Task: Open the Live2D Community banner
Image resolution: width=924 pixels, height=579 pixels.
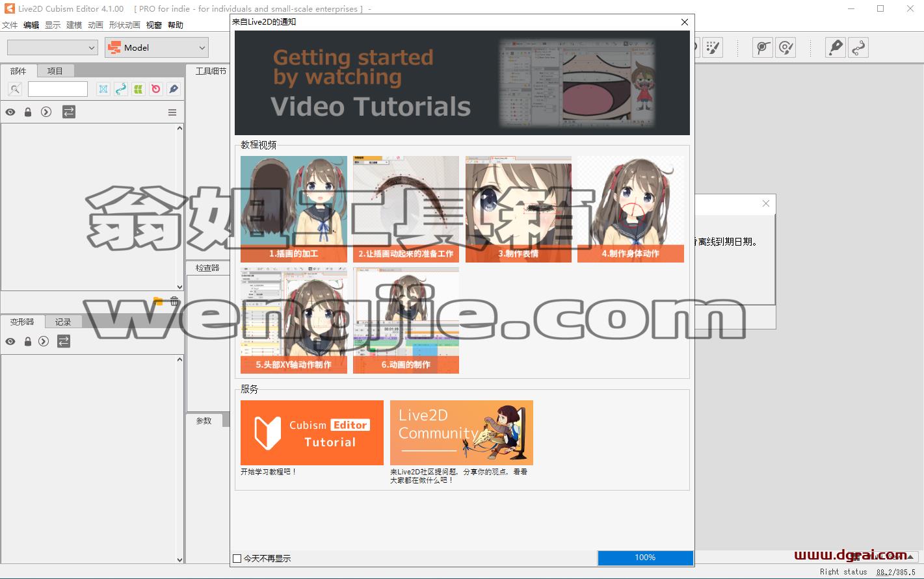Action: [462, 433]
